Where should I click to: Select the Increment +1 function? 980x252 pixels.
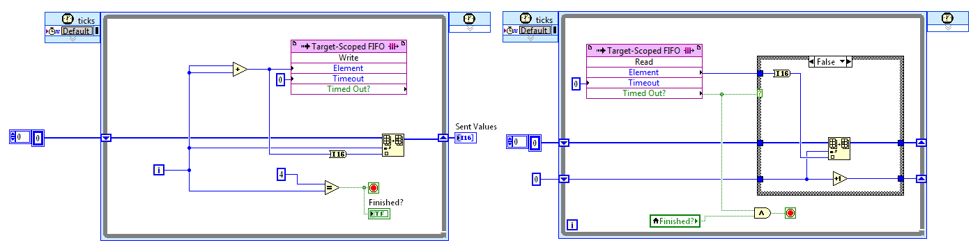[840, 179]
